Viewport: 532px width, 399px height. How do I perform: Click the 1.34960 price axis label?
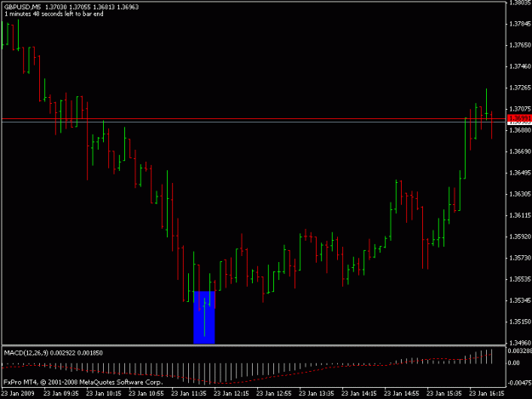[520, 343]
